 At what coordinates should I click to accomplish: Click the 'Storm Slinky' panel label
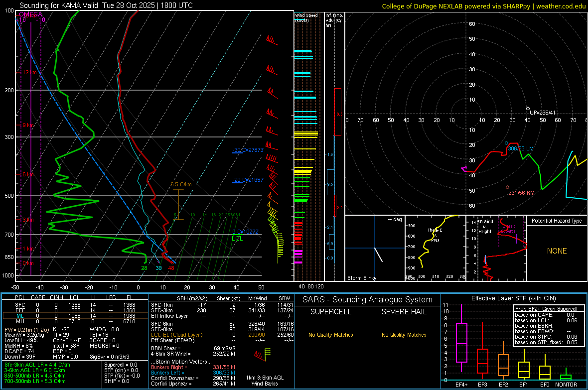(361, 278)
